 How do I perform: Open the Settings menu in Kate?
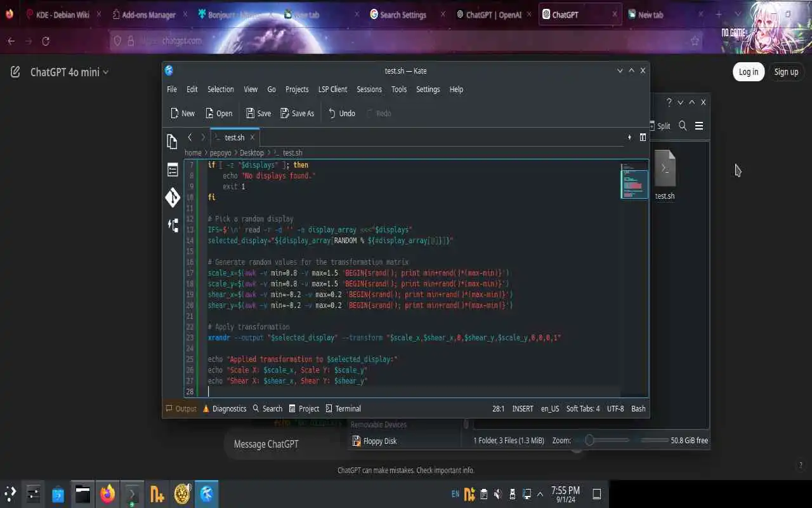point(428,90)
